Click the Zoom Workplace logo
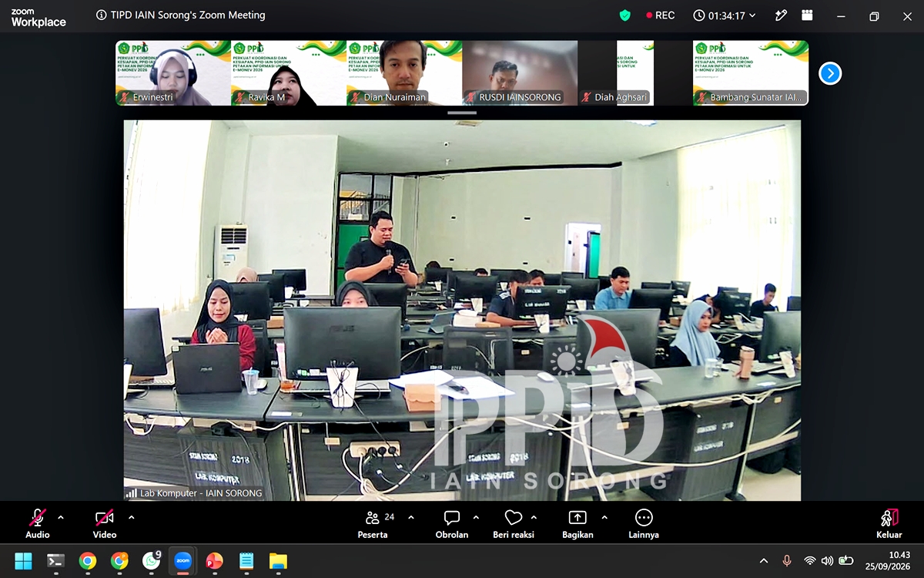The height and width of the screenshot is (578, 924). pyautogui.click(x=38, y=18)
